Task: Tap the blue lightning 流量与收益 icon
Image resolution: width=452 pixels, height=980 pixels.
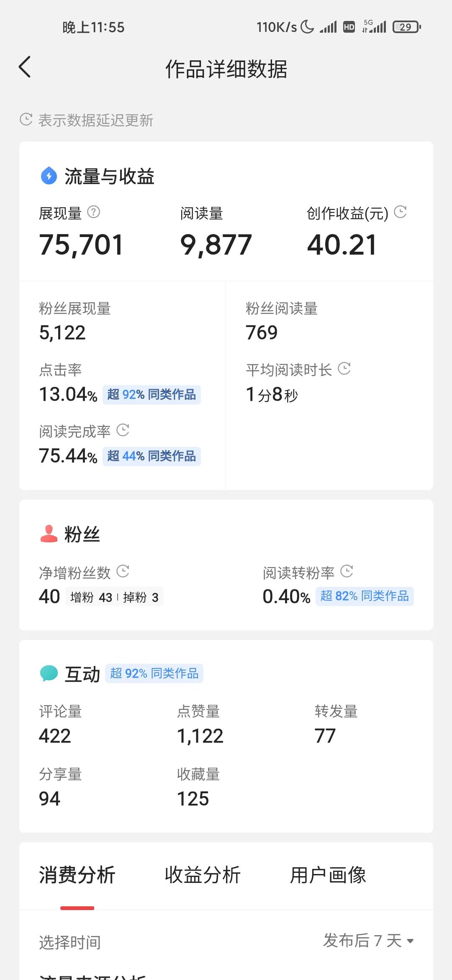Action: (x=49, y=176)
